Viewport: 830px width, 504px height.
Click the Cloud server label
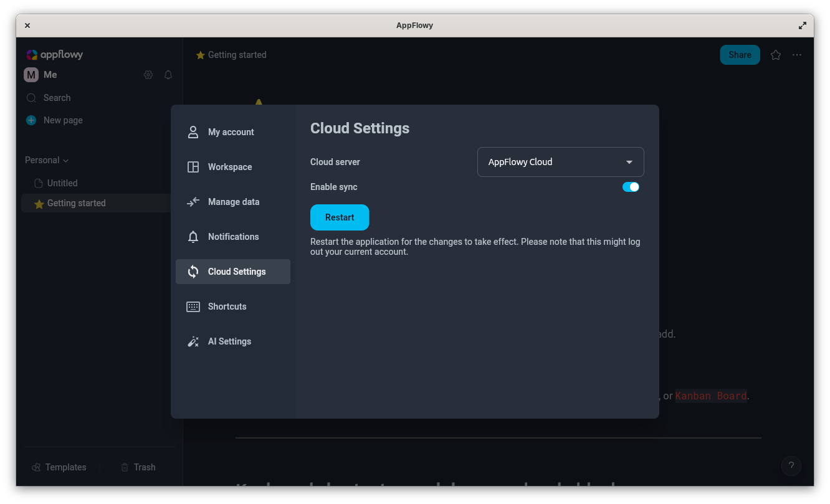point(335,162)
